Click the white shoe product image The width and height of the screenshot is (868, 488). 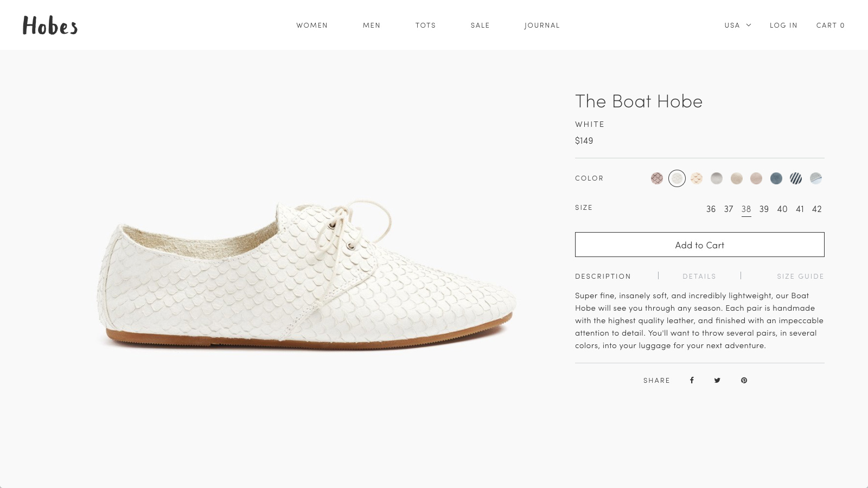pos(307,277)
